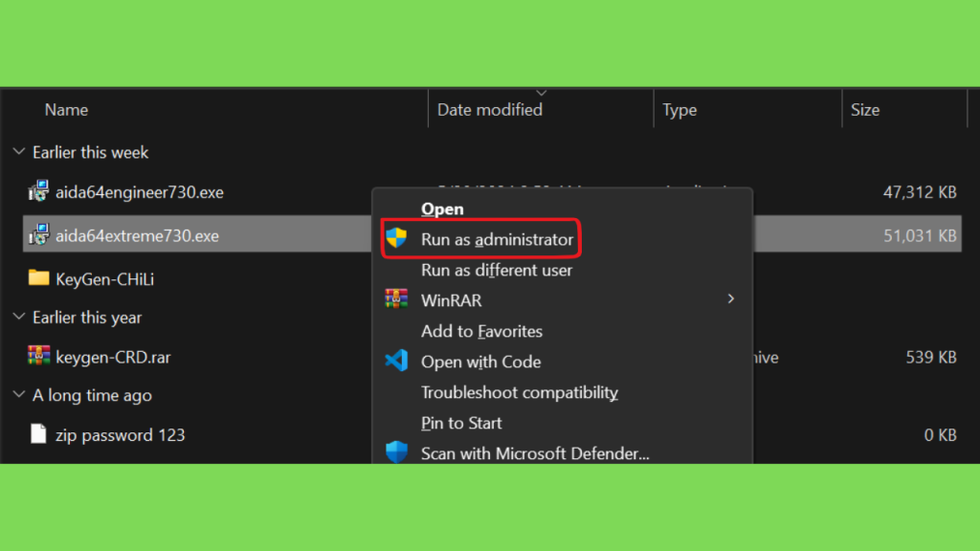
Task: Collapse the A long time ago group
Action: pos(19,395)
